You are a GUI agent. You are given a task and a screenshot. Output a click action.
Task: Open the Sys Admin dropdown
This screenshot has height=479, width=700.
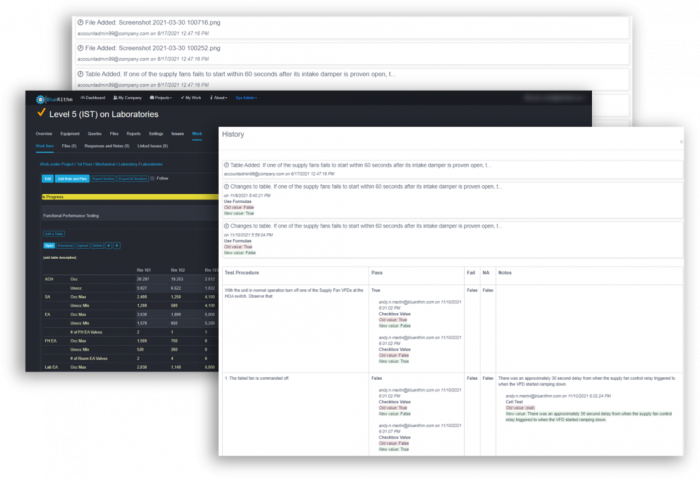pos(246,98)
